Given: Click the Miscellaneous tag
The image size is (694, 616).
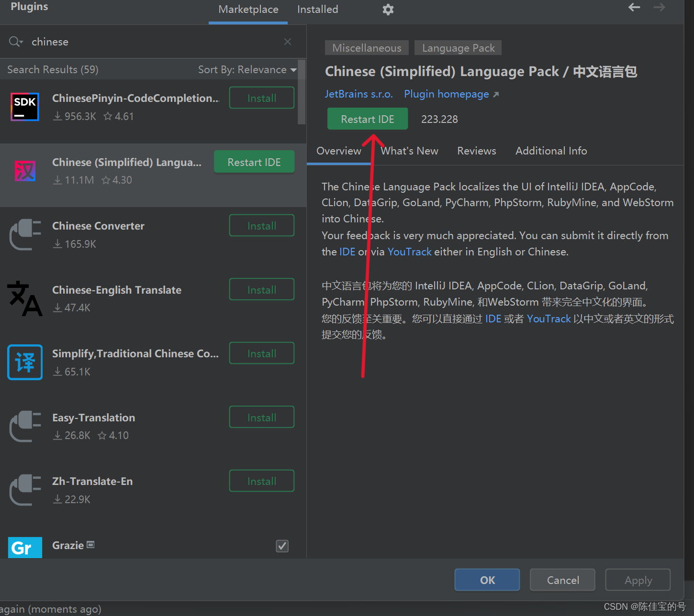Looking at the screenshot, I should click(367, 48).
